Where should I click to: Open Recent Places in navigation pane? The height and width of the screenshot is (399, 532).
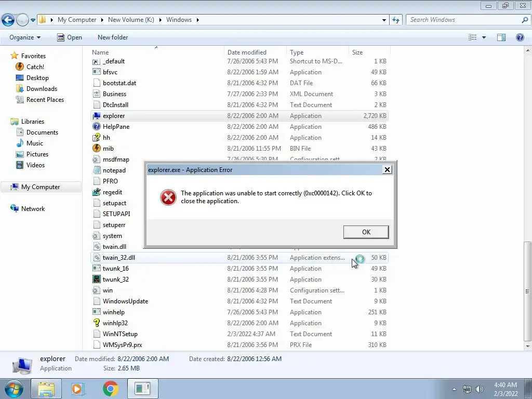(x=45, y=99)
